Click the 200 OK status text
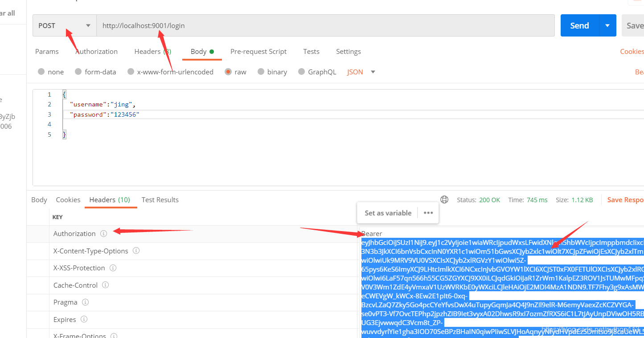This screenshot has width=644, height=338. [x=490, y=200]
